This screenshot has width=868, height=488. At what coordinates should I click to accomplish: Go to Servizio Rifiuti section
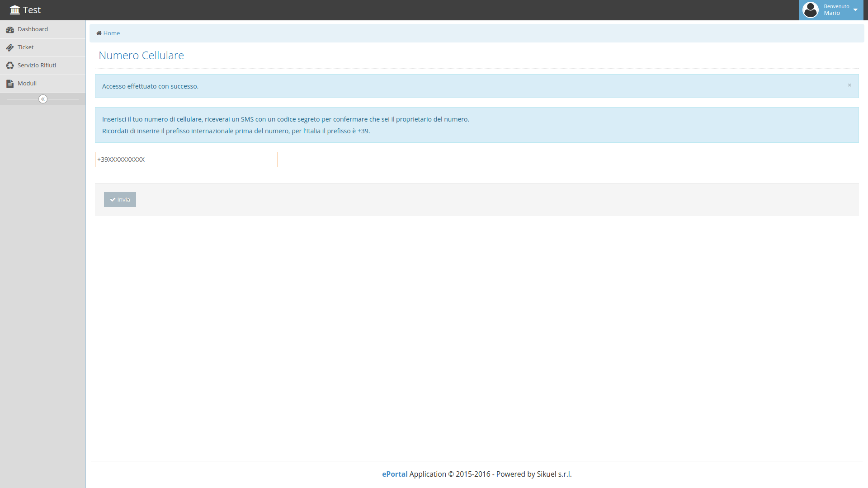point(37,66)
